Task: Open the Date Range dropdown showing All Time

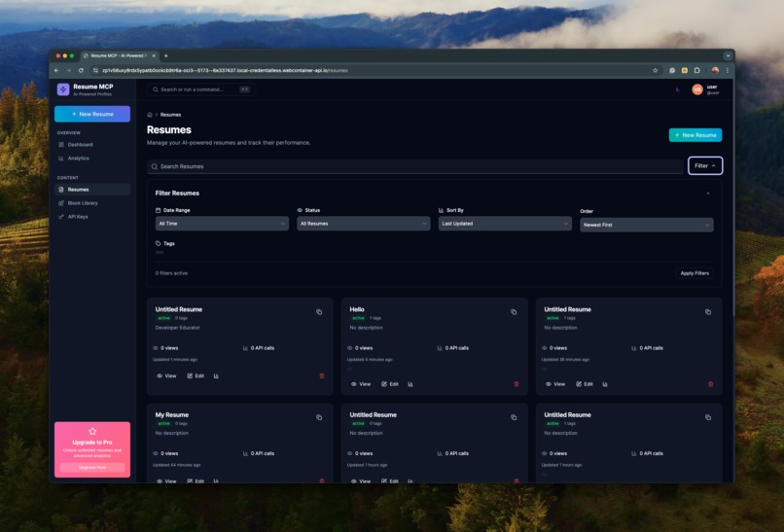Action: pyautogui.click(x=222, y=224)
